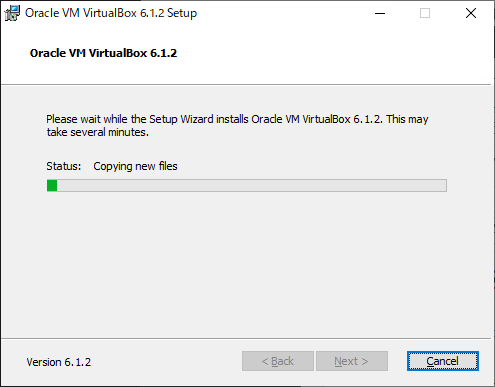This screenshot has width=495, height=387.
Task: Click the disabled Next > button
Action: pos(352,361)
